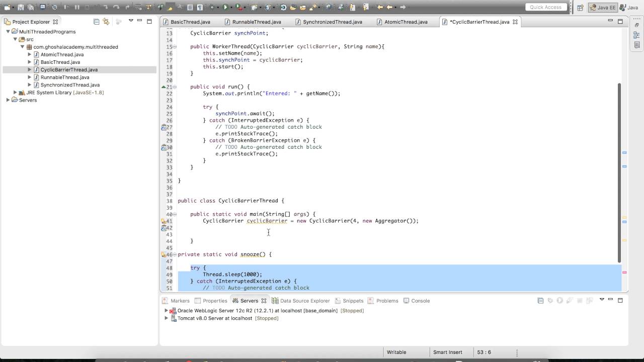Open the Project Explorer view menu triangle

(131, 21)
